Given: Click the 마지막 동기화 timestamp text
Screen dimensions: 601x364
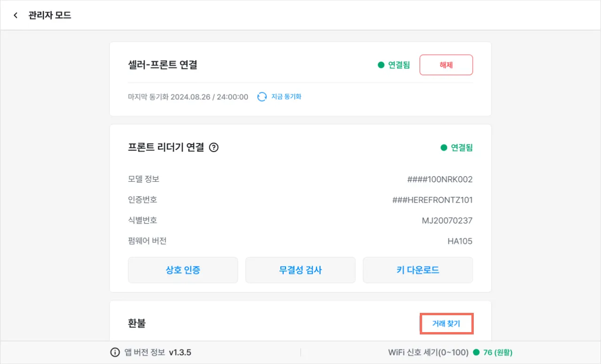Looking at the screenshot, I should tap(188, 97).
